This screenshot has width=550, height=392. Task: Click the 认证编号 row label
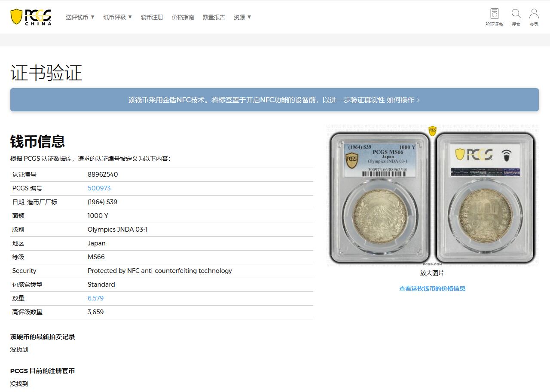pos(24,175)
